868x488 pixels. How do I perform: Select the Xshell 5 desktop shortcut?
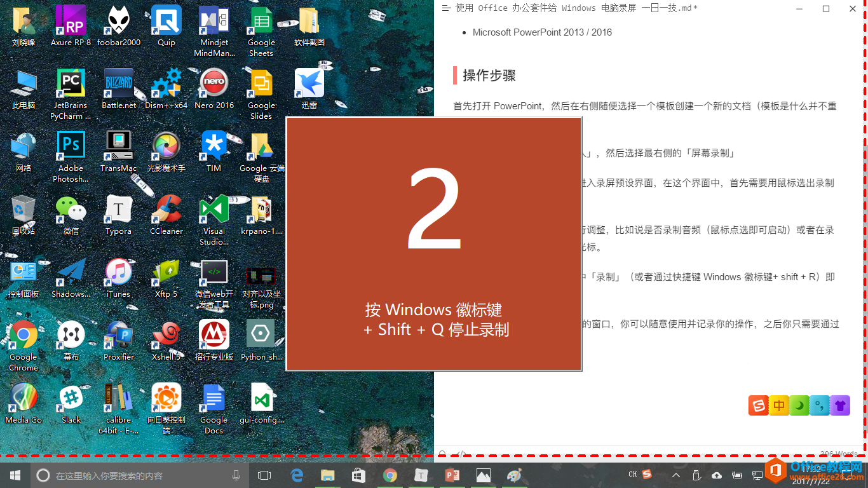(166, 341)
